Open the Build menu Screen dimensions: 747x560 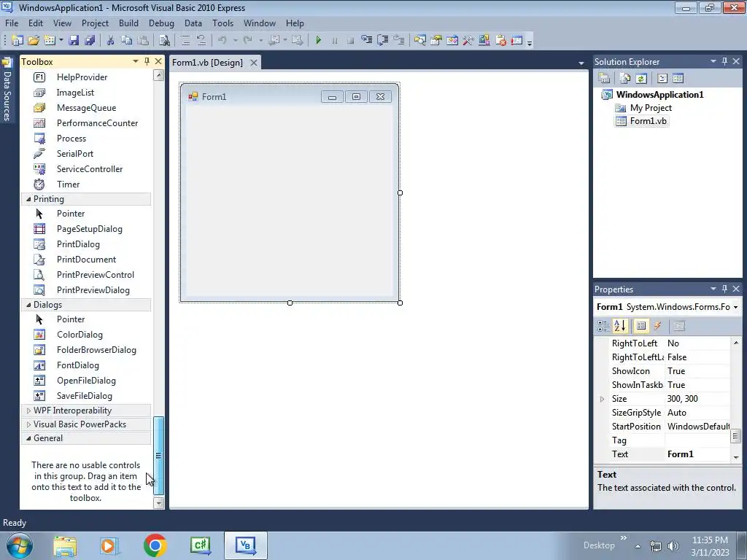tap(128, 23)
